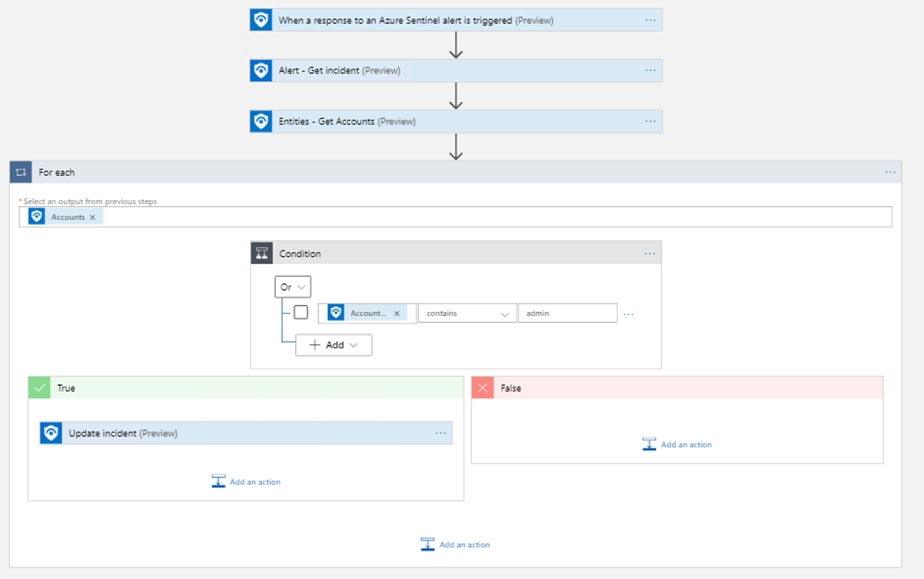Add an action at bottom of For each
Screen dimensions: 924x579
tap(455, 544)
